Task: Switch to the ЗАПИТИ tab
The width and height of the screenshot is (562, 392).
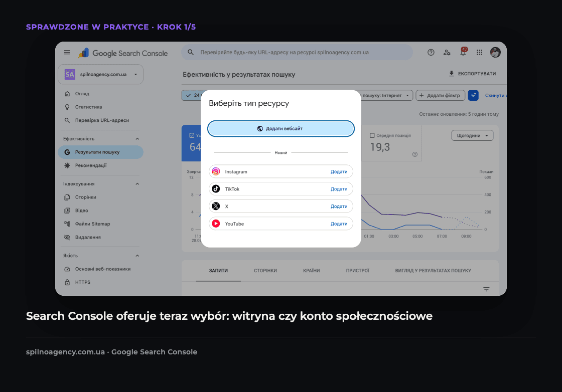Action: coord(218,271)
